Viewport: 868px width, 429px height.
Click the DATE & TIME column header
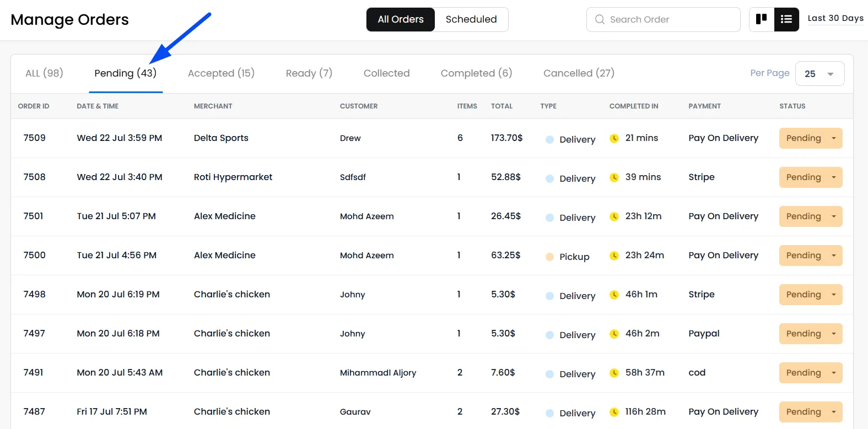pyautogui.click(x=98, y=106)
